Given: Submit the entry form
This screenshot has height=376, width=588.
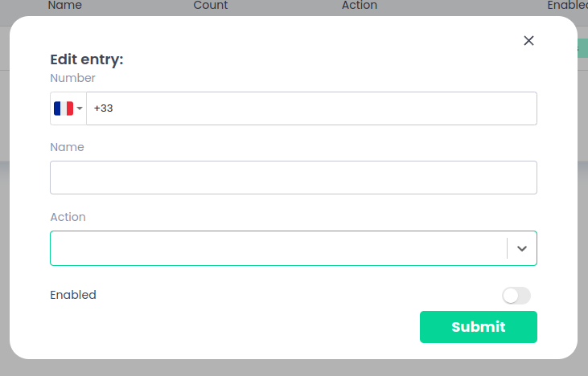Looking at the screenshot, I should click(x=478, y=327).
